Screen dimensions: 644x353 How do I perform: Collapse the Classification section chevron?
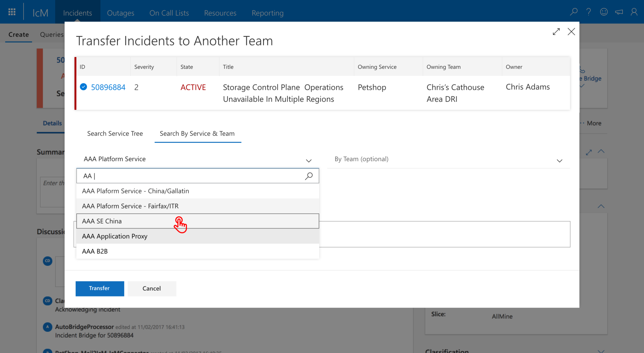[601, 351]
